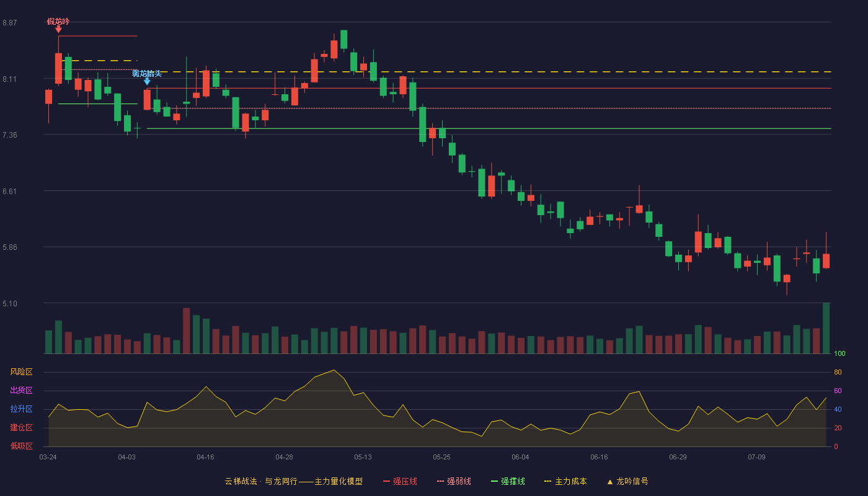This screenshot has width=868, height=496.
Task: Click the 龙吟信号 triangle legend icon
Action: pos(610,482)
